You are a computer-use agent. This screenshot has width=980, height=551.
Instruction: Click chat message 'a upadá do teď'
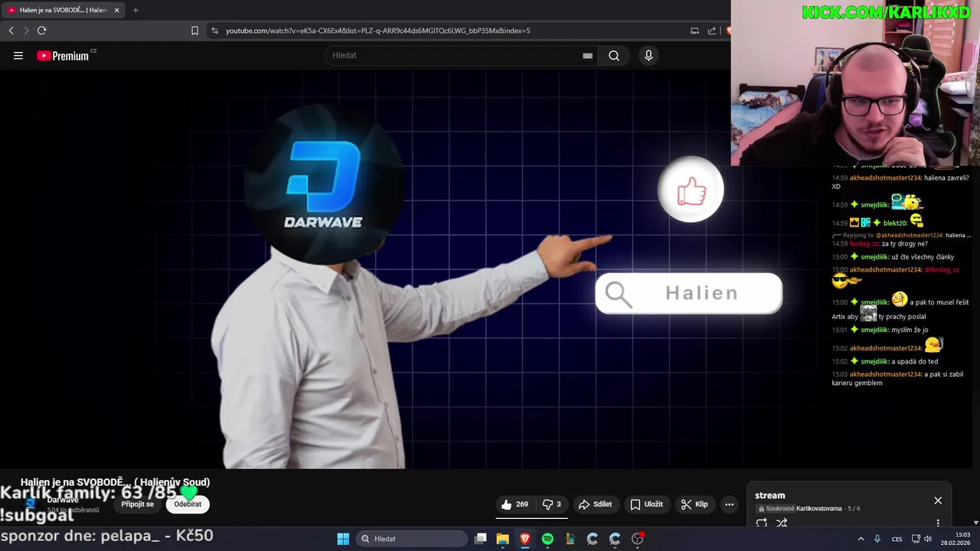[x=915, y=361]
